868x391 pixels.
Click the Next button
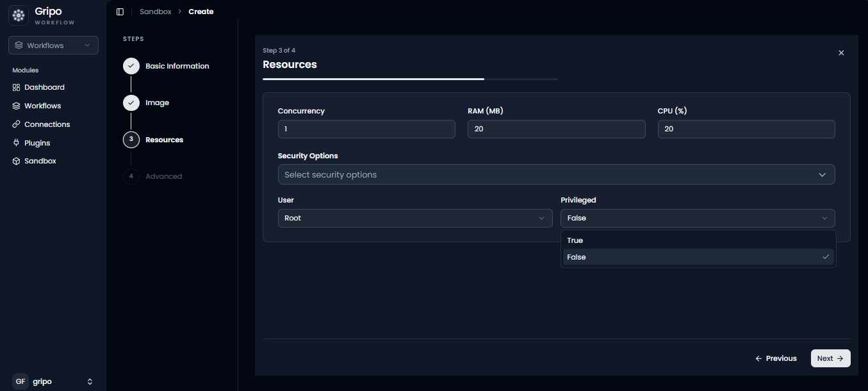(x=830, y=358)
